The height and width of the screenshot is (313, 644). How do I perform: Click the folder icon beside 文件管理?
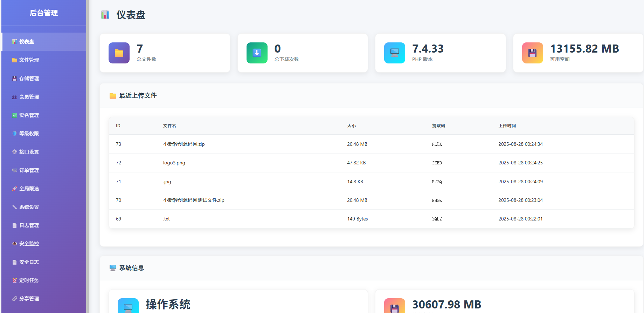coord(14,60)
